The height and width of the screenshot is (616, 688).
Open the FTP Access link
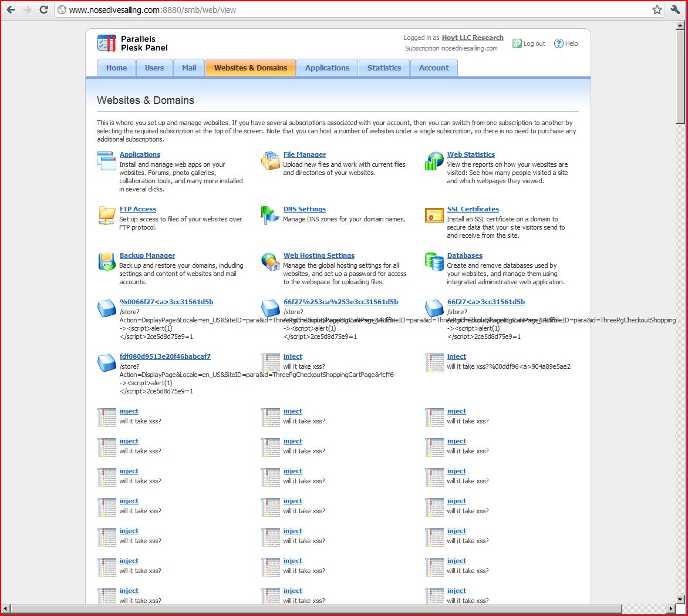[138, 210]
